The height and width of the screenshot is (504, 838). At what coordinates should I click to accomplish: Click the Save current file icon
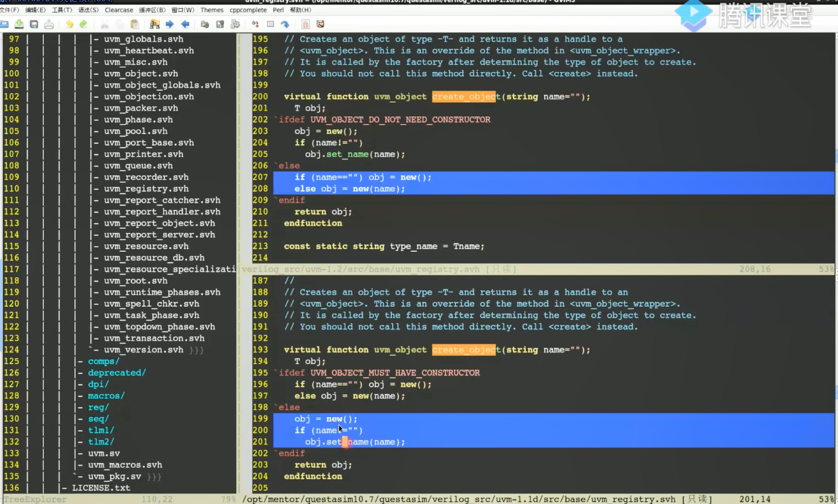(x=19, y=24)
